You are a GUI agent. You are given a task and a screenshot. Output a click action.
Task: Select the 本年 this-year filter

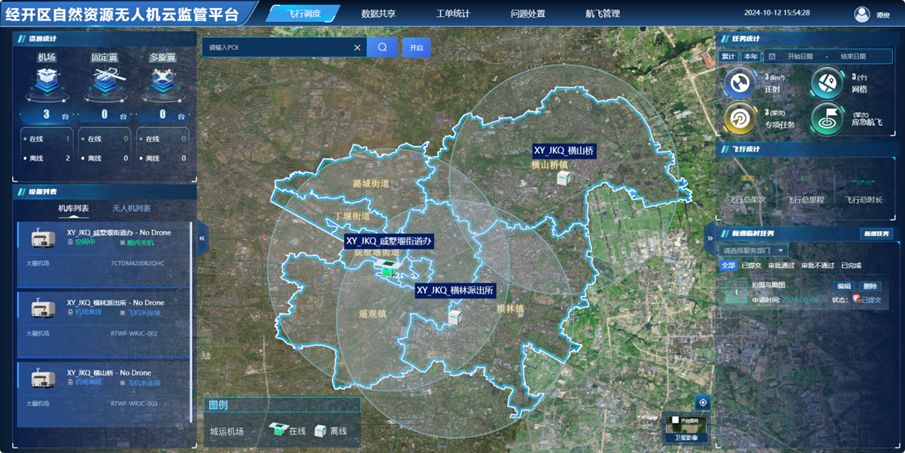(750, 57)
